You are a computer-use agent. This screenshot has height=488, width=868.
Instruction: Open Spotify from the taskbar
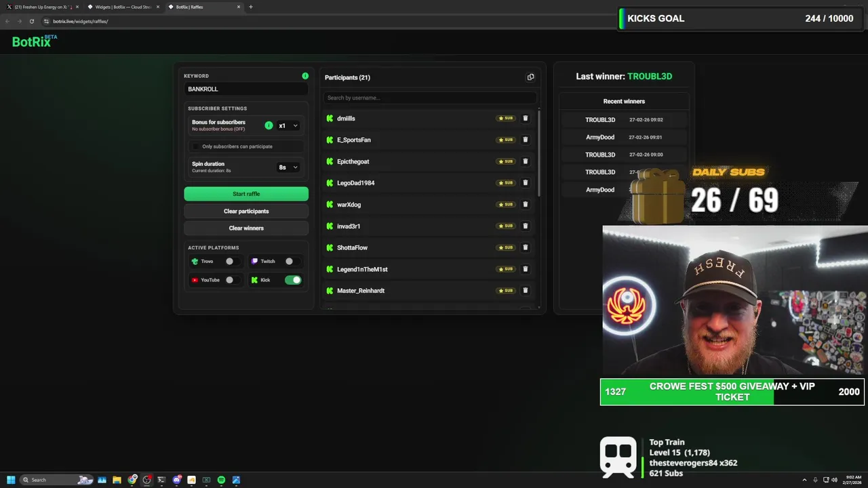tap(221, 480)
